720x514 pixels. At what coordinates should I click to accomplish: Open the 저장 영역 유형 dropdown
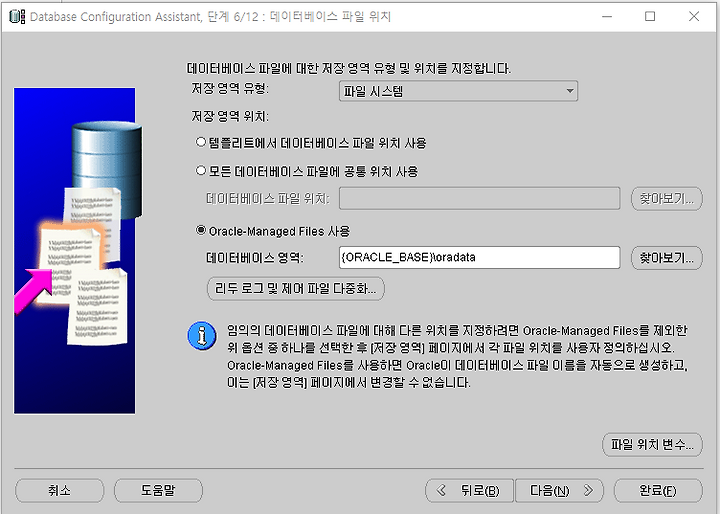tap(458, 91)
